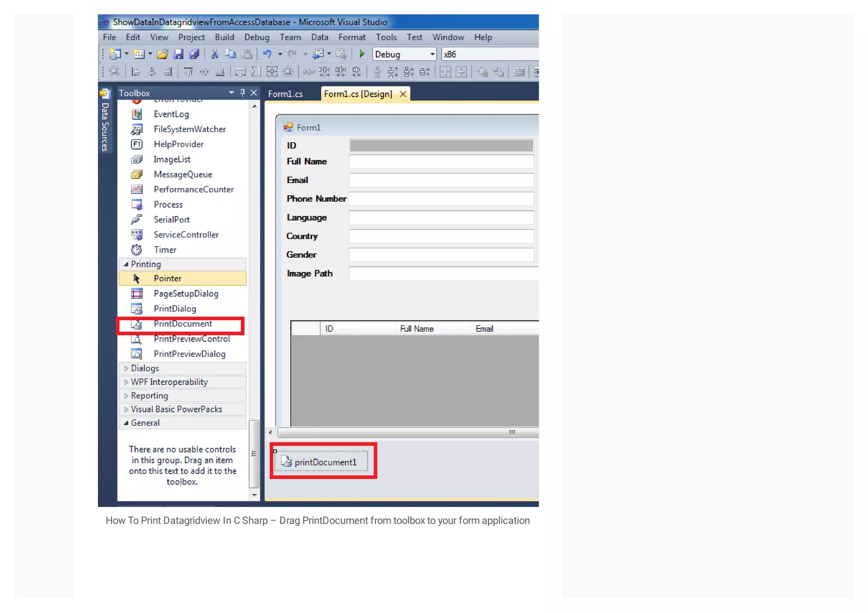
Task: Open the Tools menu
Action: pyautogui.click(x=386, y=37)
